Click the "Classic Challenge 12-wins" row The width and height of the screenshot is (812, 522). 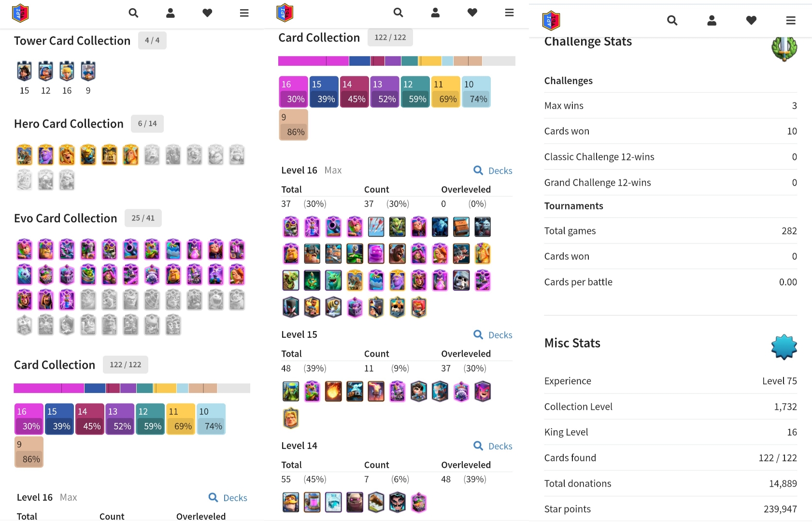[x=670, y=157]
